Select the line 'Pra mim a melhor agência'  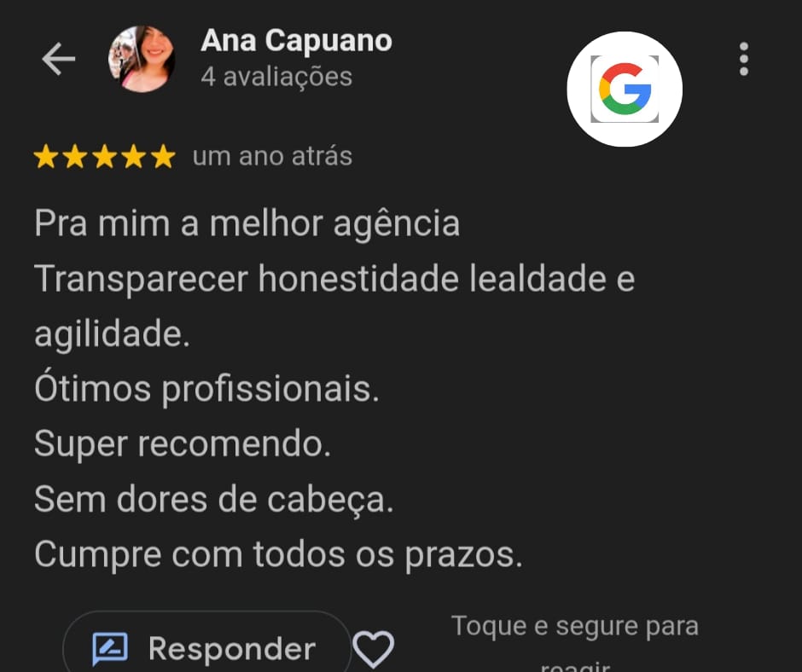[x=247, y=223]
